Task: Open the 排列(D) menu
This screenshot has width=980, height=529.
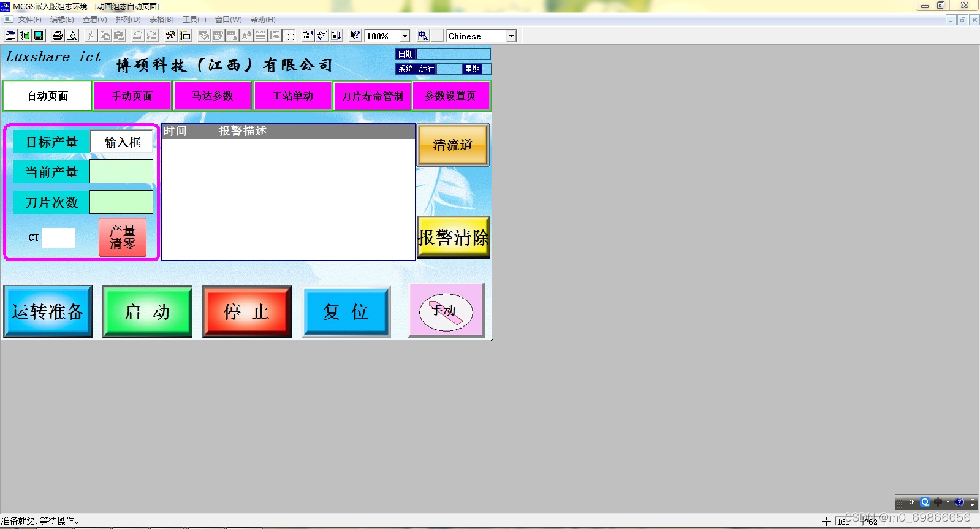Action: pyautogui.click(x=128, y=20)
